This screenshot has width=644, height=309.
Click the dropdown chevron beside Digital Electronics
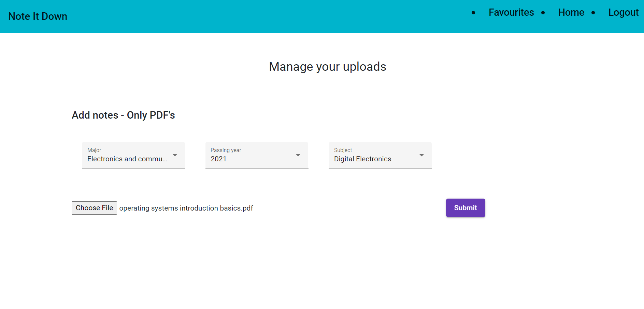[422, 155]
